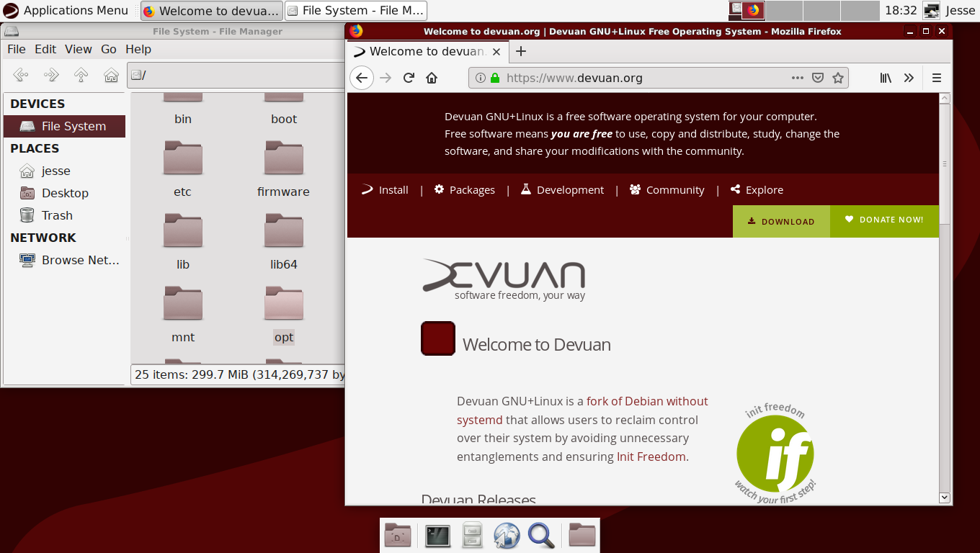Open Applications Menu
The image size is (980, 553).
[x=66, y=10]
